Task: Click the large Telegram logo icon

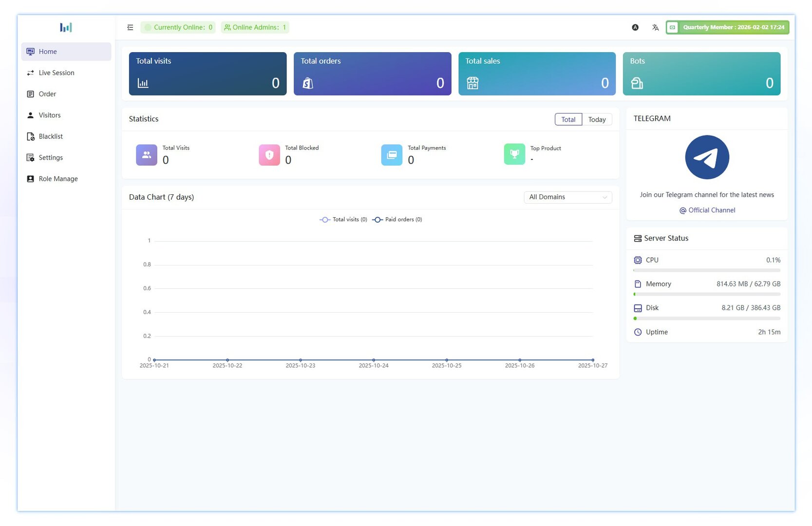Action: pyautogui.click(x=707, y=157)
